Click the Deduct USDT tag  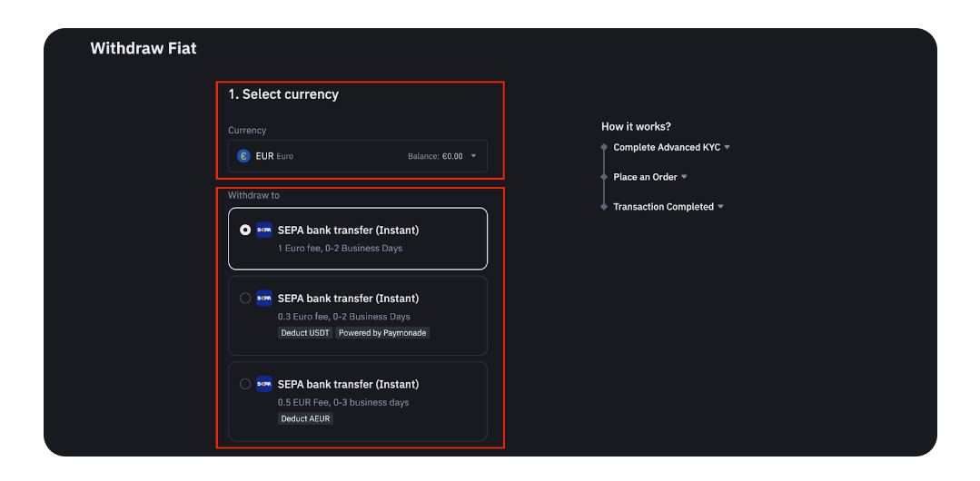point(305,333)
